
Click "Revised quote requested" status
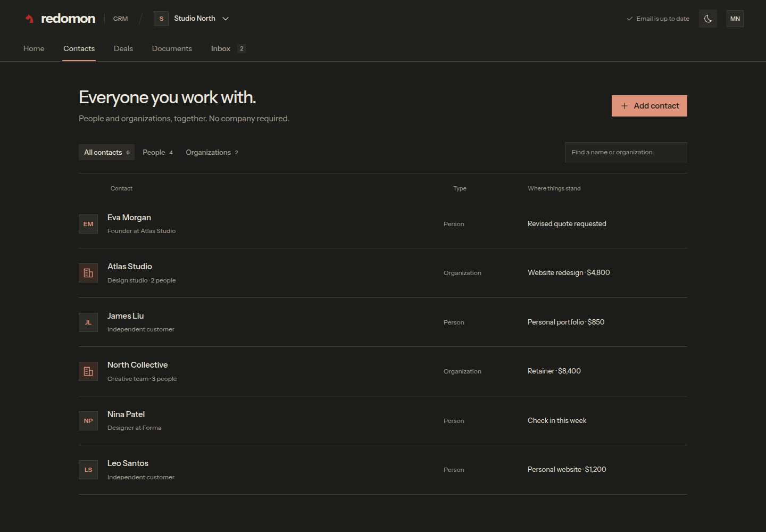point(567,224)
